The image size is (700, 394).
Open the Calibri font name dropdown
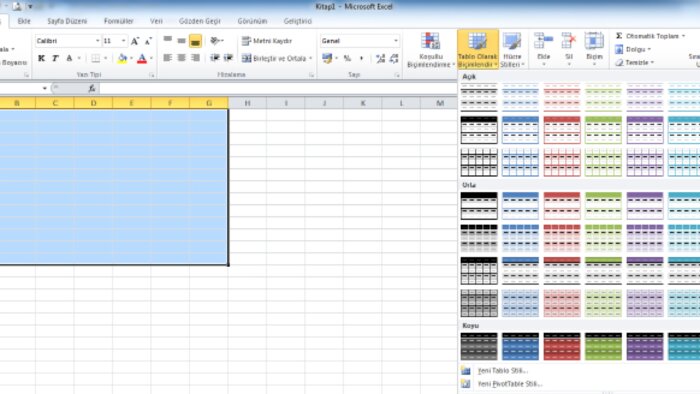point(97,41)
